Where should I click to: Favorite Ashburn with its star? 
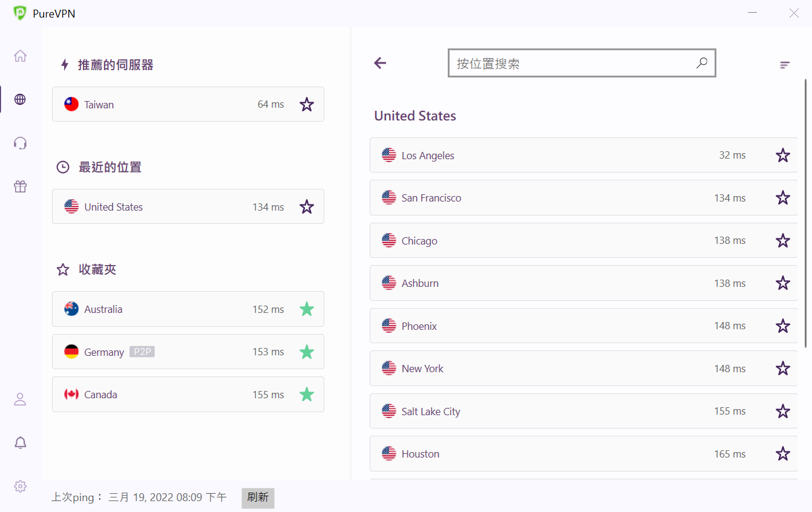coord(783,283)
